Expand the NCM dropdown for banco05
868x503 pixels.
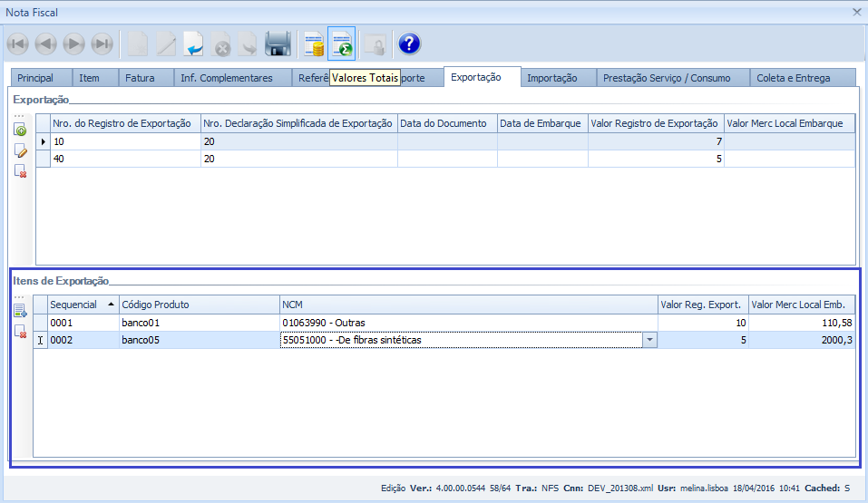click(649, 340)
